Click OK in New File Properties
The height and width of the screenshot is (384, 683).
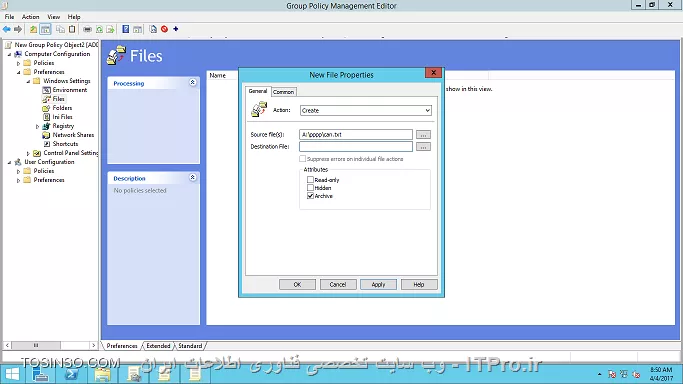[x=297, y=284]
